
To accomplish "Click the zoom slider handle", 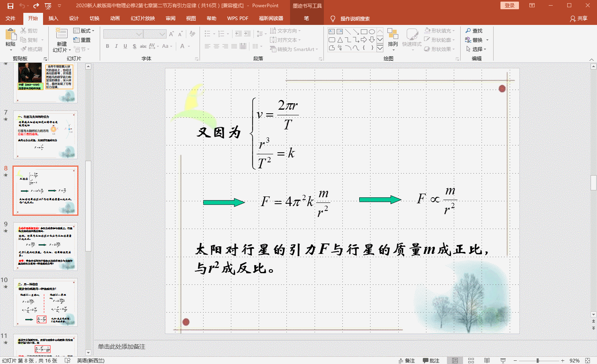I will 537,360.
